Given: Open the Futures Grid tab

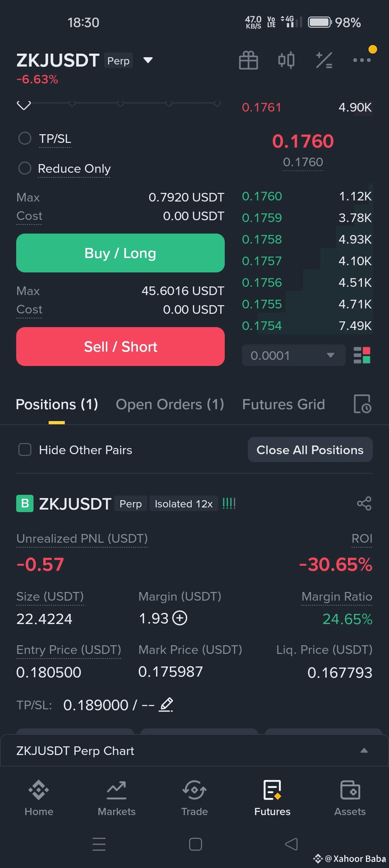Looking at the screenshot, I should (283, 404).
